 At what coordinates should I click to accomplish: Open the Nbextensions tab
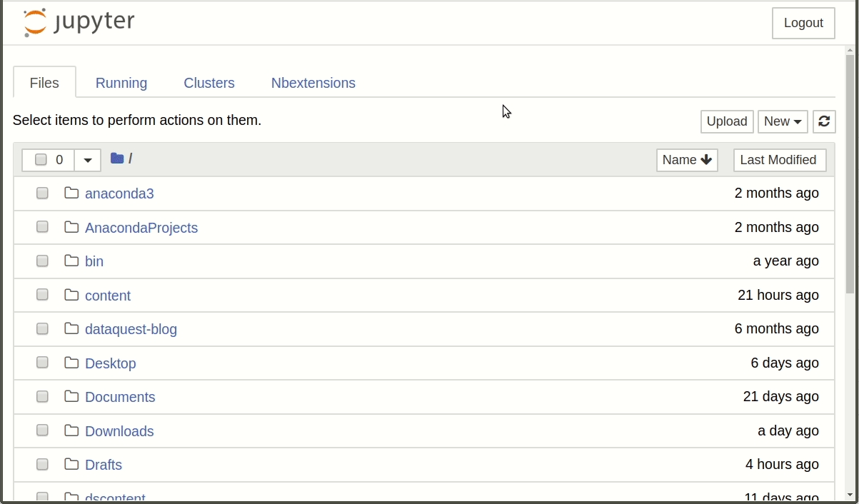(313, 83)
